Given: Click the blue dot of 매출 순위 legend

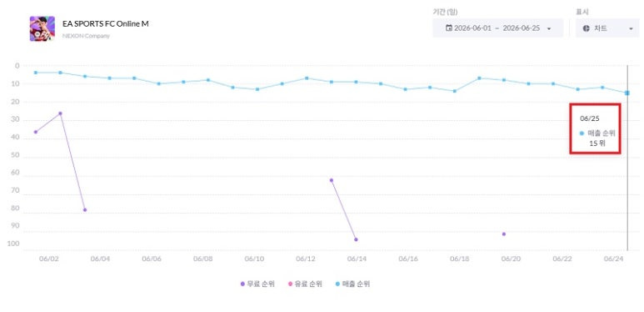Looking at the screenshot, I should point(337,284).
